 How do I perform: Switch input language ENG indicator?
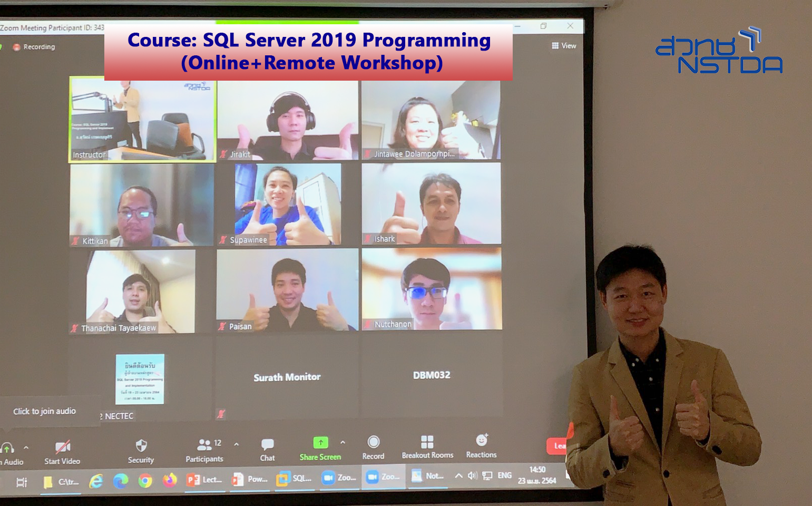tap(504, 475)
